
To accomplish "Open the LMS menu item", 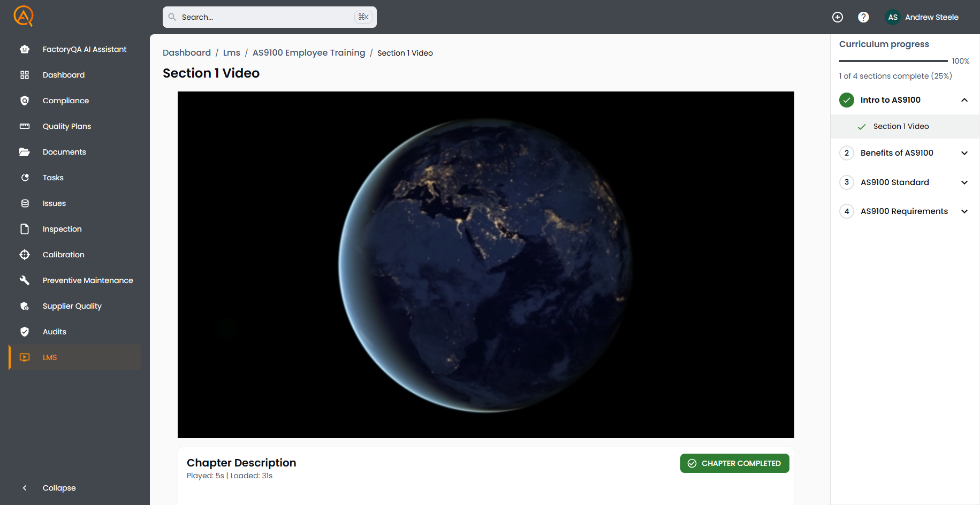I will (49, 357).
